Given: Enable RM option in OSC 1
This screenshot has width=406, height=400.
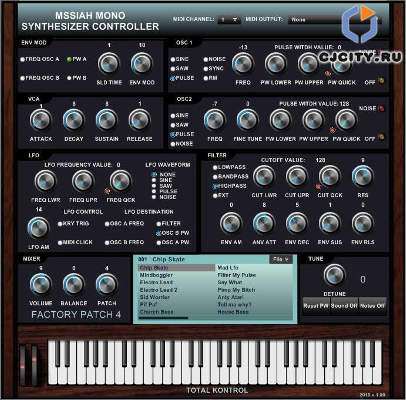Looking at the screenshot, I should coord(211,78).
